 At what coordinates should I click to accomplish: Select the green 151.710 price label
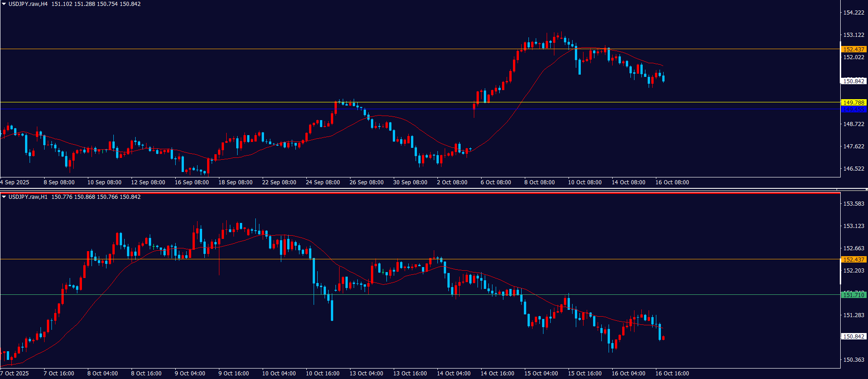853,295
